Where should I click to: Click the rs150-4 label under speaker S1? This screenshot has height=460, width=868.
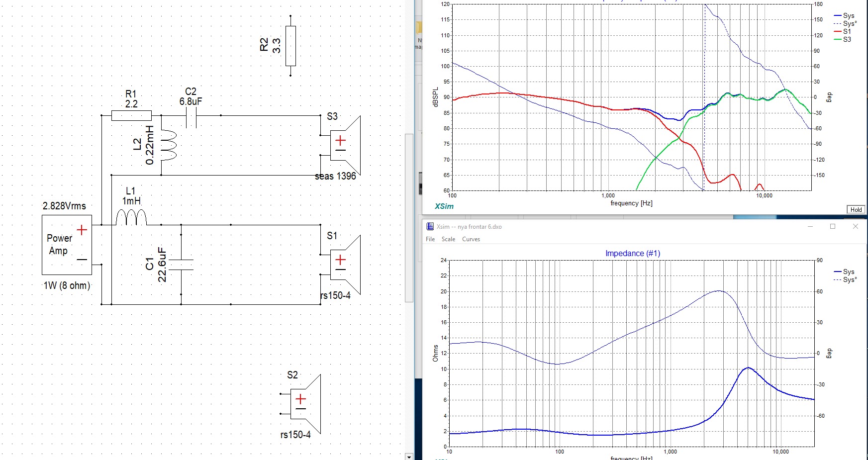tap(335, 295)
